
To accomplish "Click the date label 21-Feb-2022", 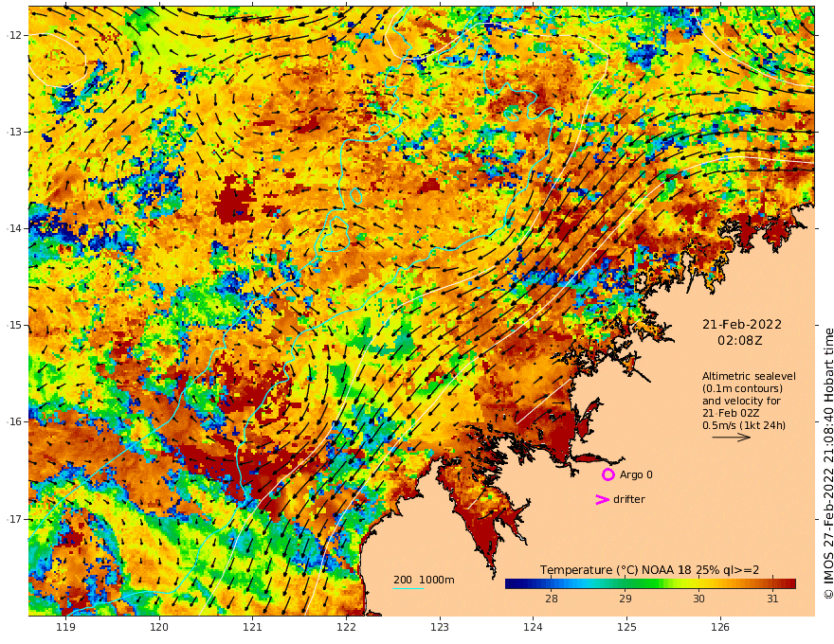I will pos(742,324).
